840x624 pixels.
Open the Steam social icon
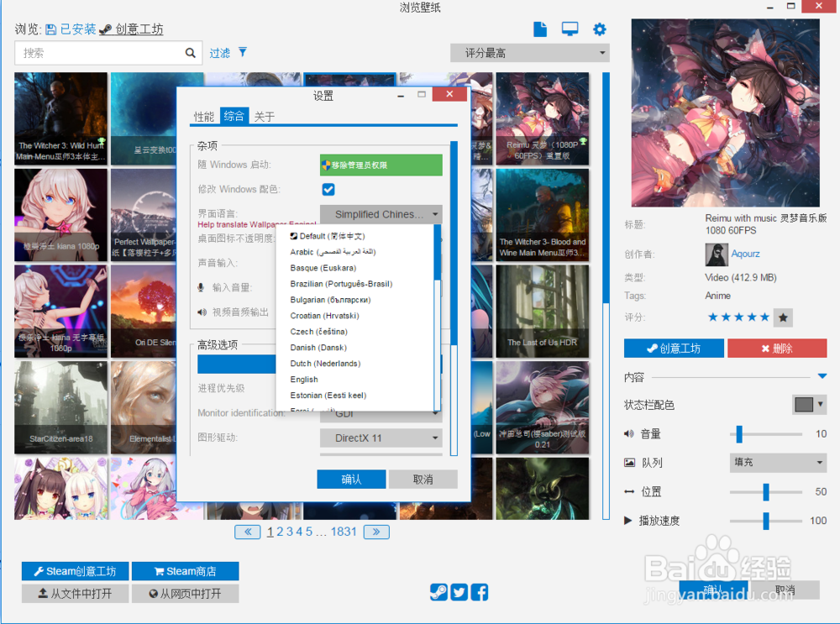(438, 592)
